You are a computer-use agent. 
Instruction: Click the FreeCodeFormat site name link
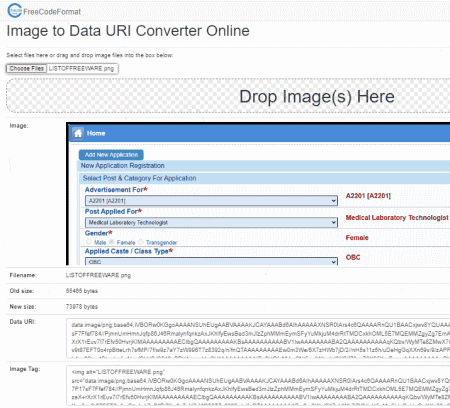pyautogui.click(x=52, y=12)
